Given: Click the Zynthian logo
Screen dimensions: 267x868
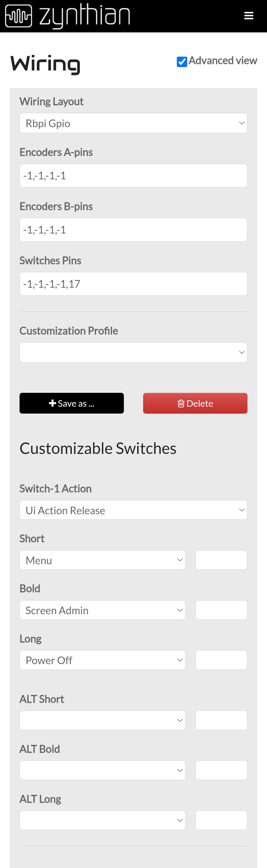Looking at the screenshot, I should [x=68, y=16].
